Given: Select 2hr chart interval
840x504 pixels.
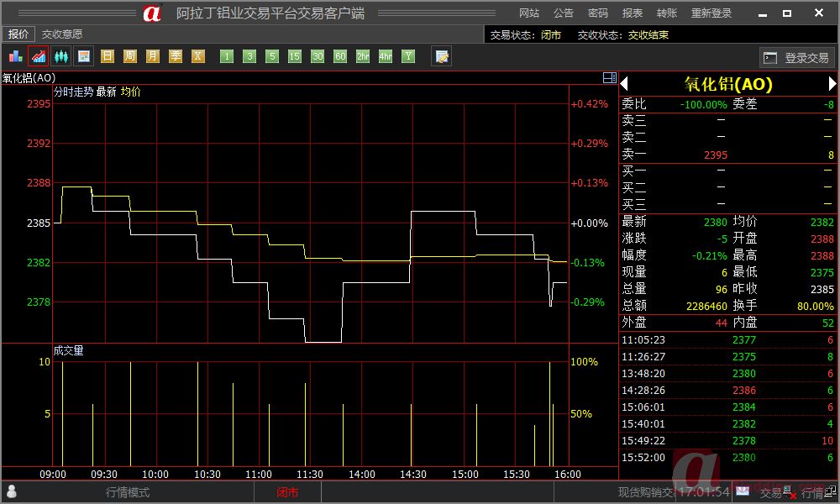Looking at the screenshot, I should click(363, 56).
